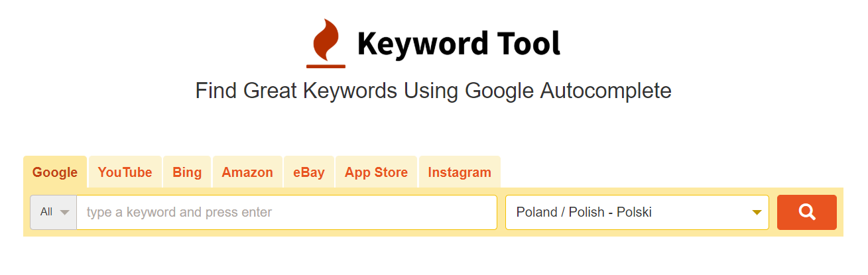Screen dimensions: 868x275
Task: Click the gray triangle beside All
Action: pos(64,213)
